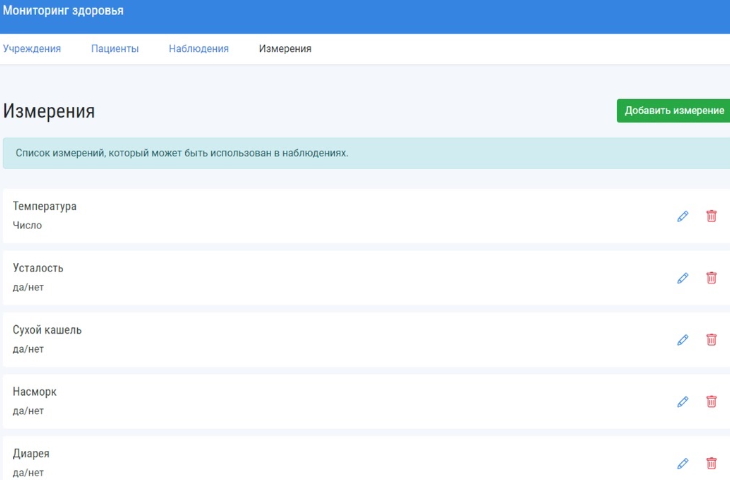This screenshot has height=480, width=730.
Task: Go to the Наблюдения tab
Action: [199, 48]
